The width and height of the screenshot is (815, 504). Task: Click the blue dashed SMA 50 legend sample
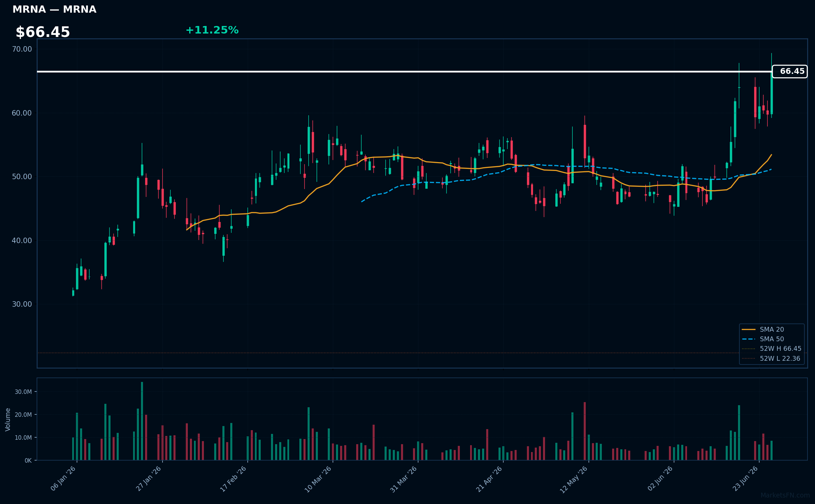[x=749, y=339]
